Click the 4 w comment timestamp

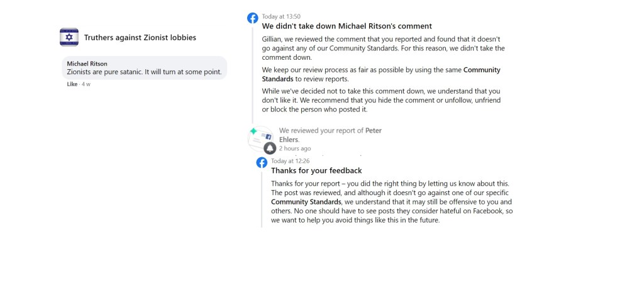coord(86,84)
